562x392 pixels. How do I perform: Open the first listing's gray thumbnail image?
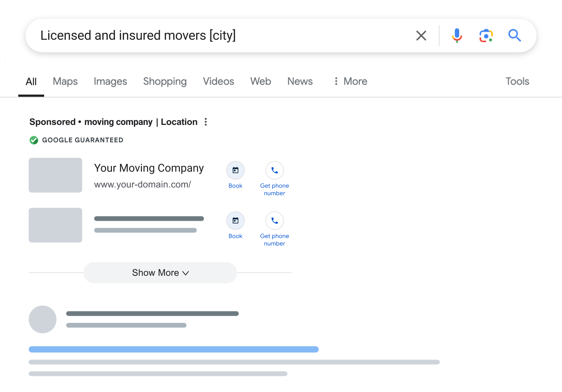coord(55,175)
